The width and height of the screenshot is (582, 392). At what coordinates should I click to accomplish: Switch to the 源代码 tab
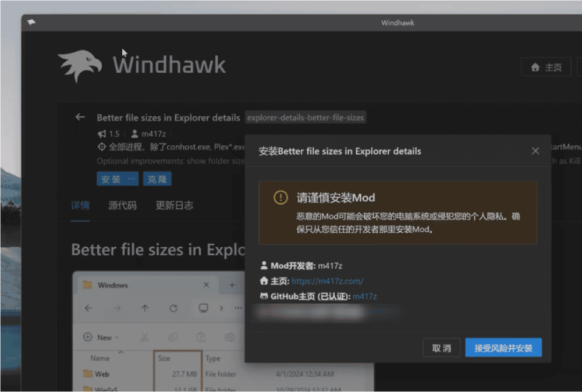point(122,205)
